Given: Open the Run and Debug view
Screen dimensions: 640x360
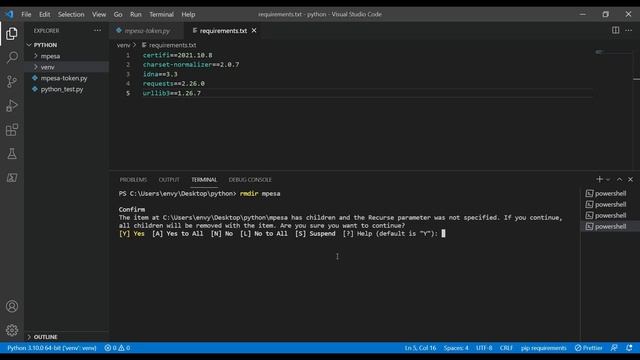Looking at the screenshot, I should click(12, 106).
